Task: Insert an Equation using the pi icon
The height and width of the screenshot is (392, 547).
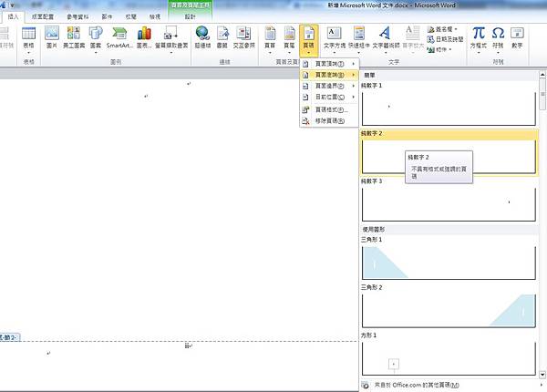Action: coord(479,39)
